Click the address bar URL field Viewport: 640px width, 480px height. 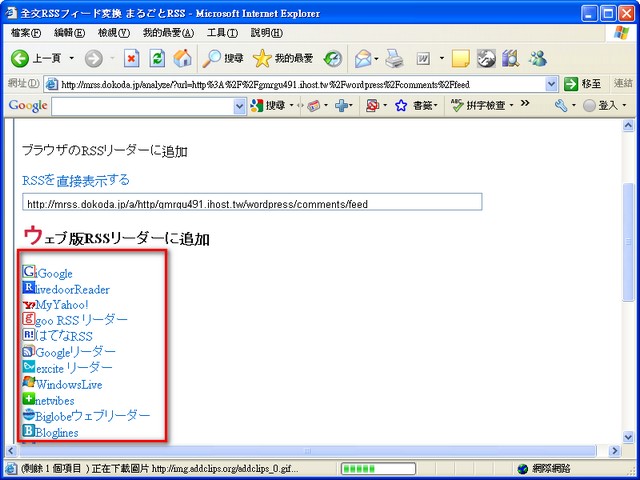301,84
